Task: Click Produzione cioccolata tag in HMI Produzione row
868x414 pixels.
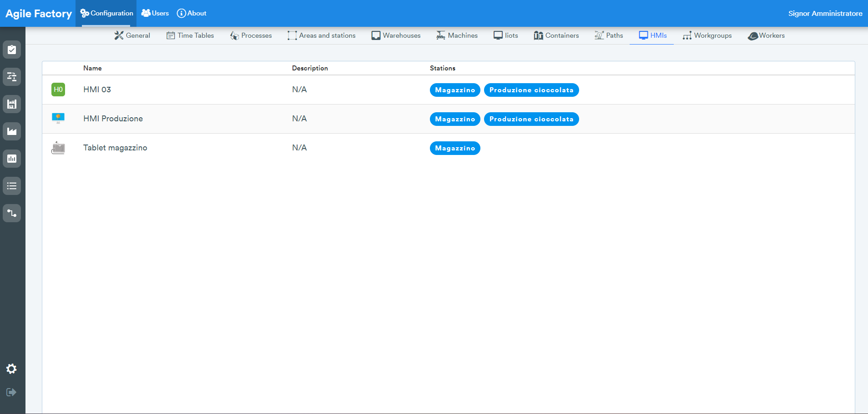Action: (x=531, y=119)
